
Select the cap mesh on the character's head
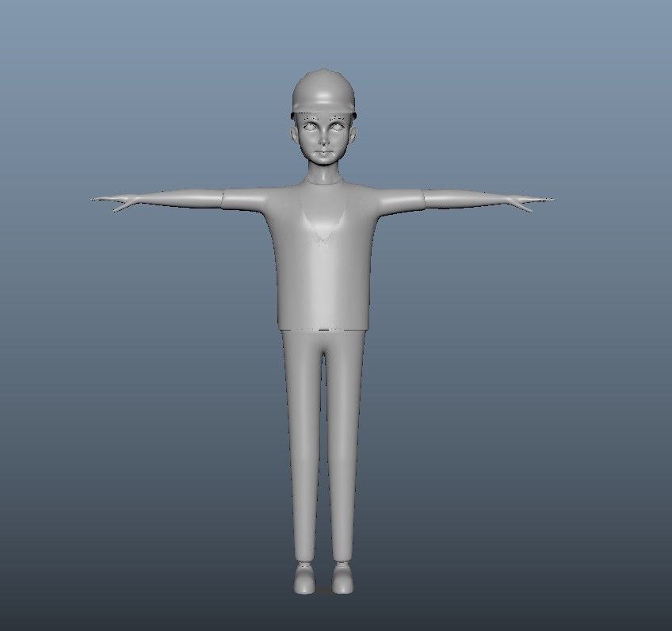(x=324, y=92)
